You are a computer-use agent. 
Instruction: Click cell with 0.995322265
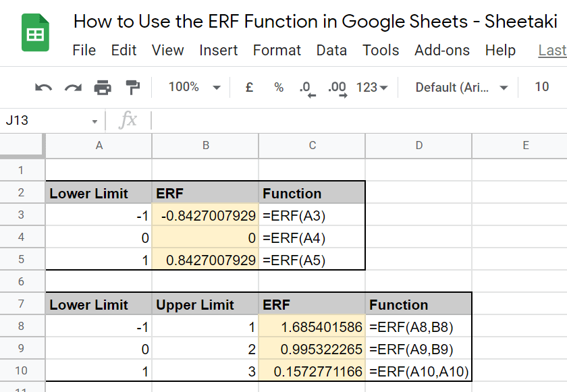click(x=312, y=349)
